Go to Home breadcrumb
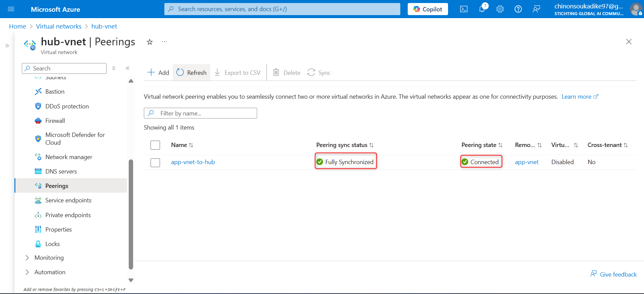The image size is (644, 294). 17,26
